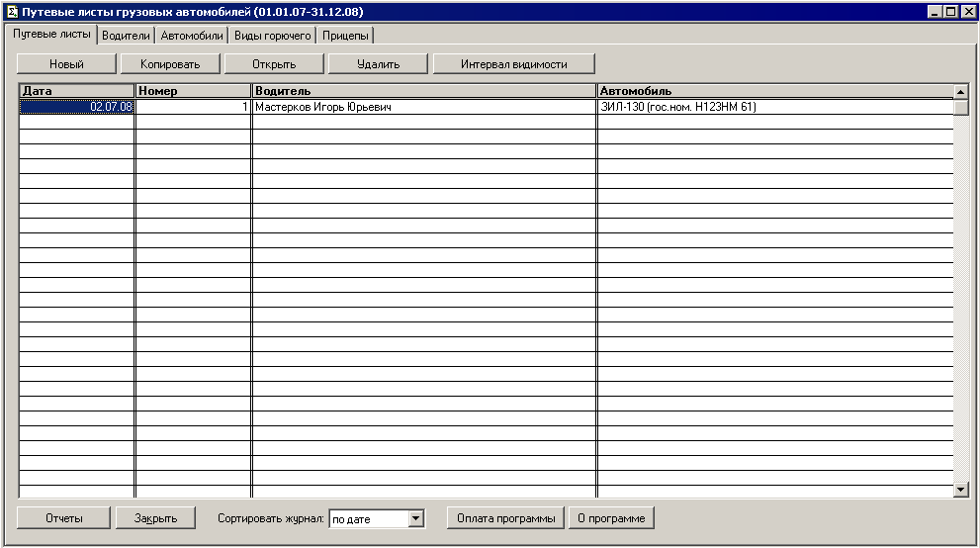Click the Удалить button
This screenshot has height=548, width=980.
tap(378, 64)
